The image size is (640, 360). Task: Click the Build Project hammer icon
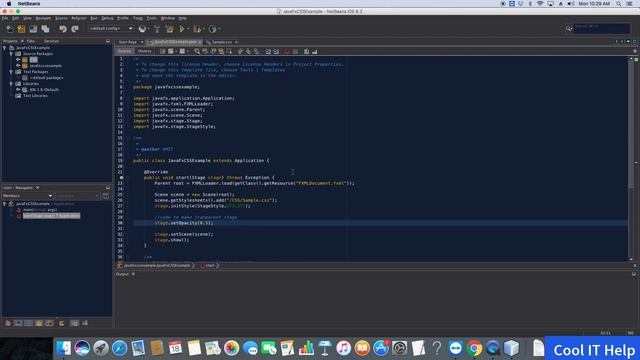(x=157, y=29)
